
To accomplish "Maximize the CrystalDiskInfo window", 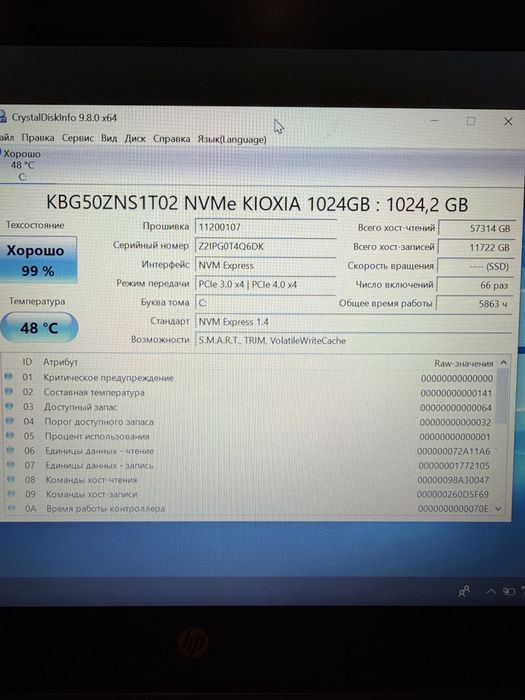I will [471, 121].
